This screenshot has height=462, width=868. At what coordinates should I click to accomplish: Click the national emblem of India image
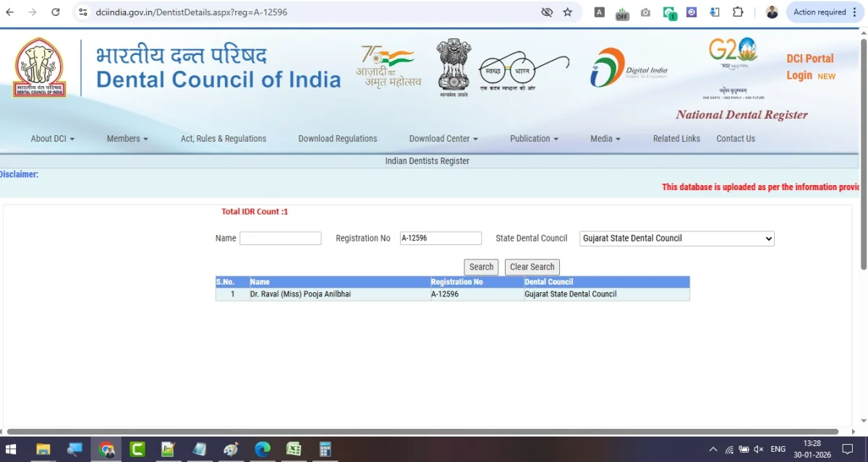point(454,64)
